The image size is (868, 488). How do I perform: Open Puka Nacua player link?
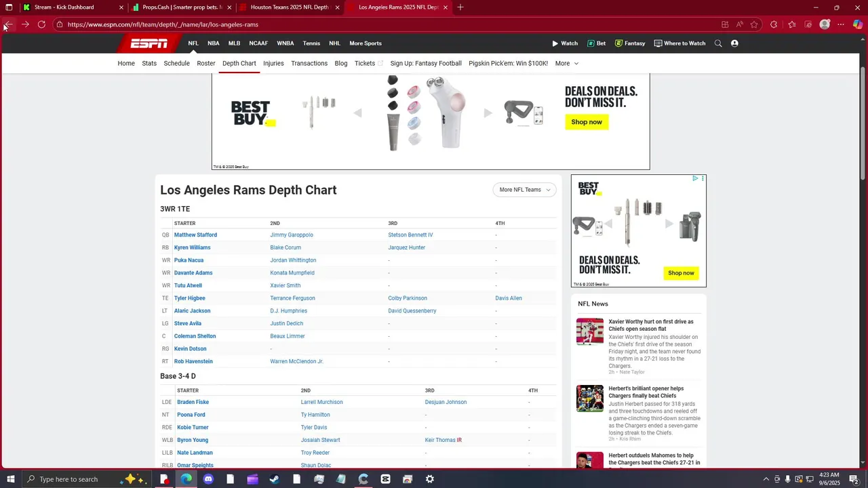(x=189, y=260)
